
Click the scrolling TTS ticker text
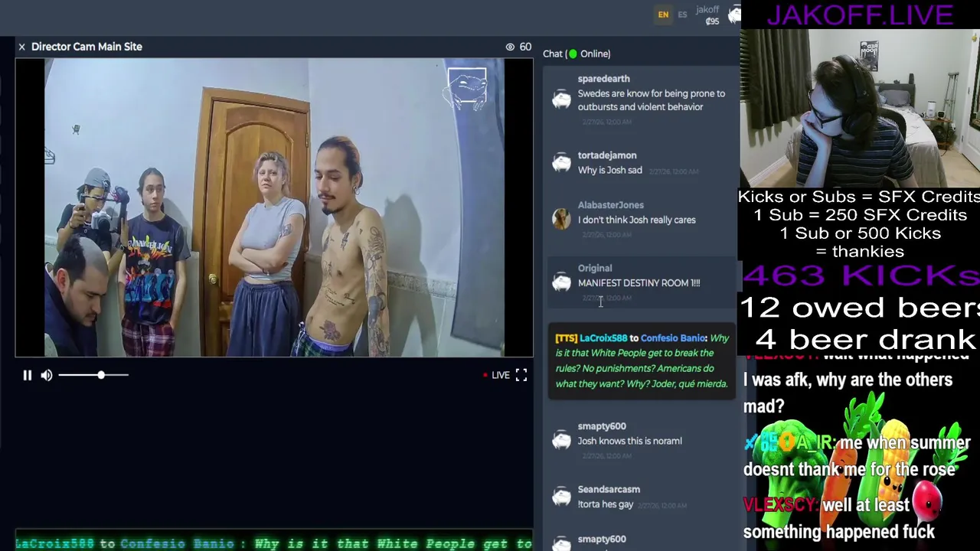[274, 544]
